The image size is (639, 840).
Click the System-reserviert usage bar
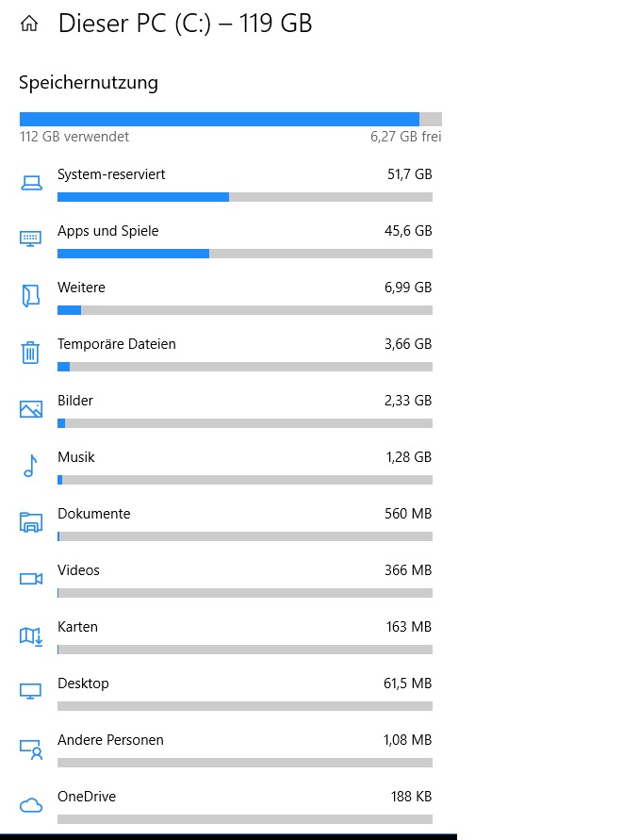[x=245, y=197]
